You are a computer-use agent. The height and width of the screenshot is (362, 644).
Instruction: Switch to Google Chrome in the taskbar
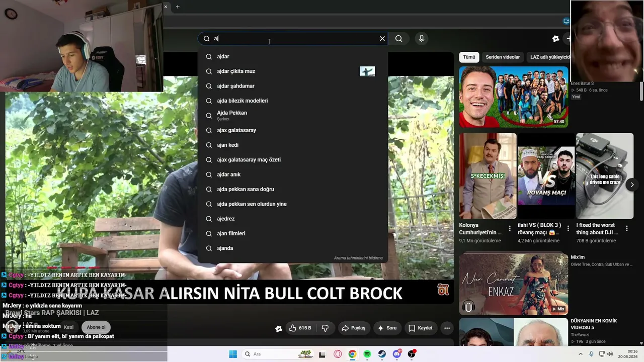352,354
